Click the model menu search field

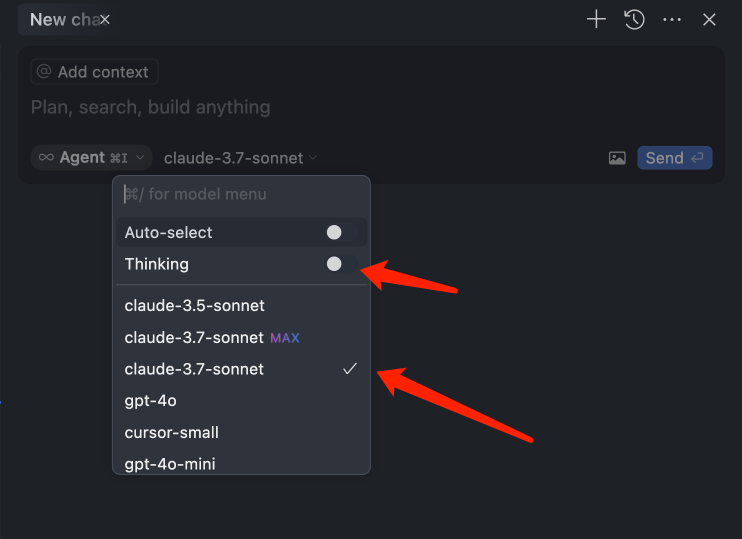(x=240, y=194)
